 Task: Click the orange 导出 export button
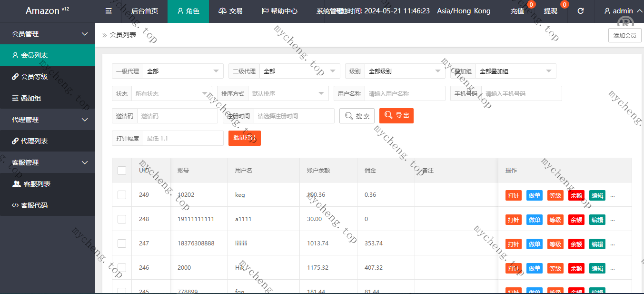point(396,116)
